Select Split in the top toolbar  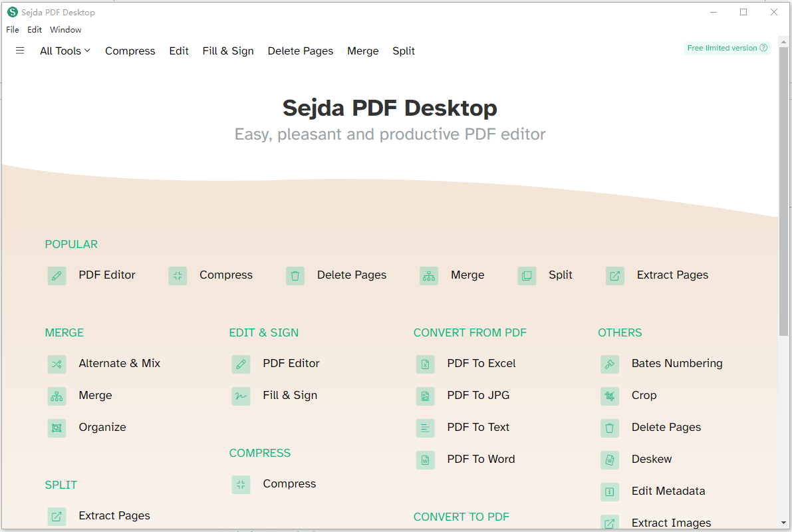pos(404,51)
